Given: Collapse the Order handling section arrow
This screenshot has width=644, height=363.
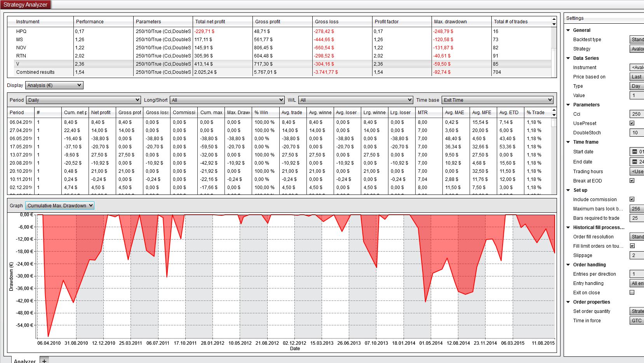Looking at the screenshot, I should coord(568,265).
